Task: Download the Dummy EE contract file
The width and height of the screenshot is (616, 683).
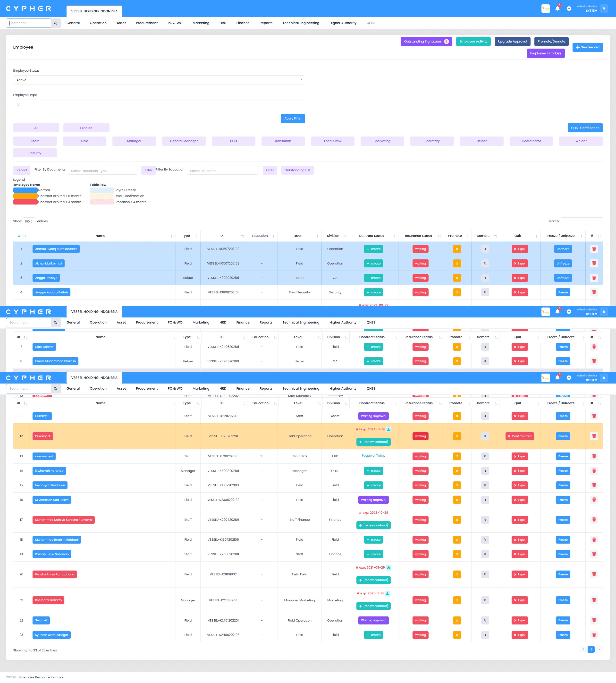Action: click(x=388, y=429)
